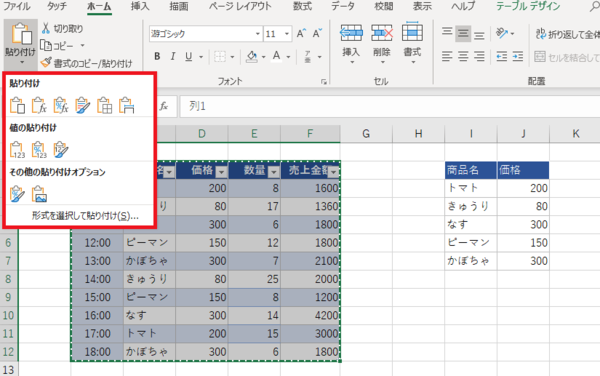Expand the font color dropdown arrow
600x376 pixels.
(x=288, y=57)
